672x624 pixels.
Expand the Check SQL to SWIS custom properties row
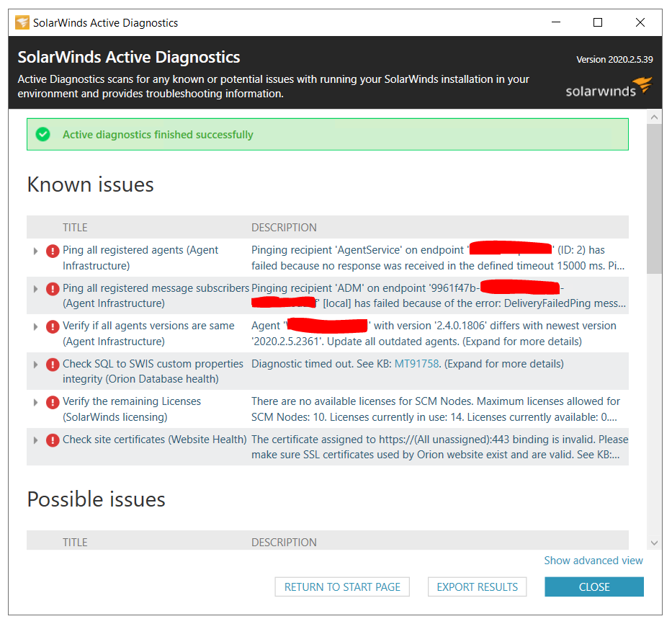click(x=35, y=365)
